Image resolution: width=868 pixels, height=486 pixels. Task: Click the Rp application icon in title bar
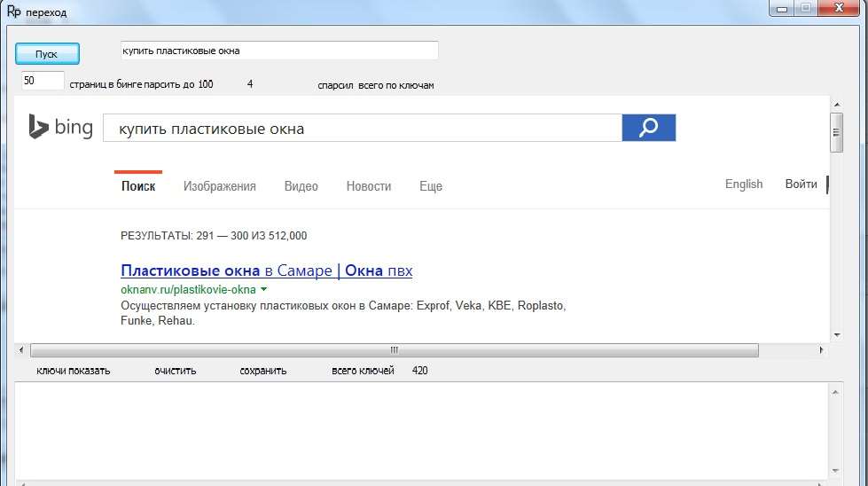click(x=14, y=11)
